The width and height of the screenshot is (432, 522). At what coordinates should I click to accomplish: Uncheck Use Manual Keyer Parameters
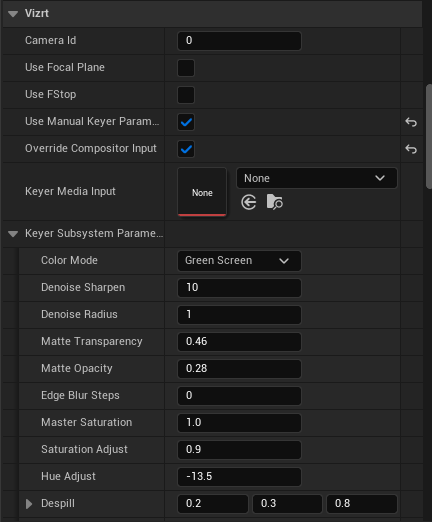pyautogui.click(x=186, y=122)
